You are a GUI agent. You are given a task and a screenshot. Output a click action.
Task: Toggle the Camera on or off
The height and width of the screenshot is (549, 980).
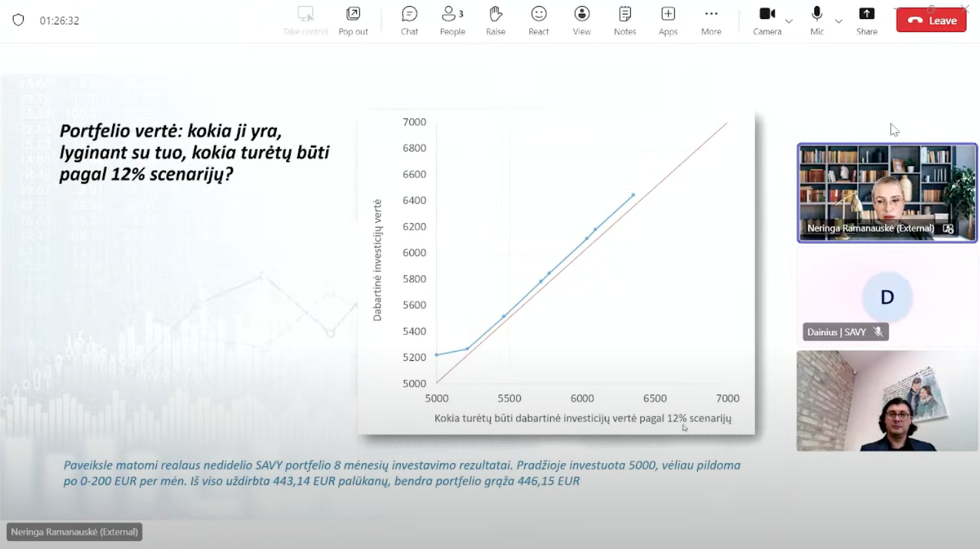[x=767, y=20]
